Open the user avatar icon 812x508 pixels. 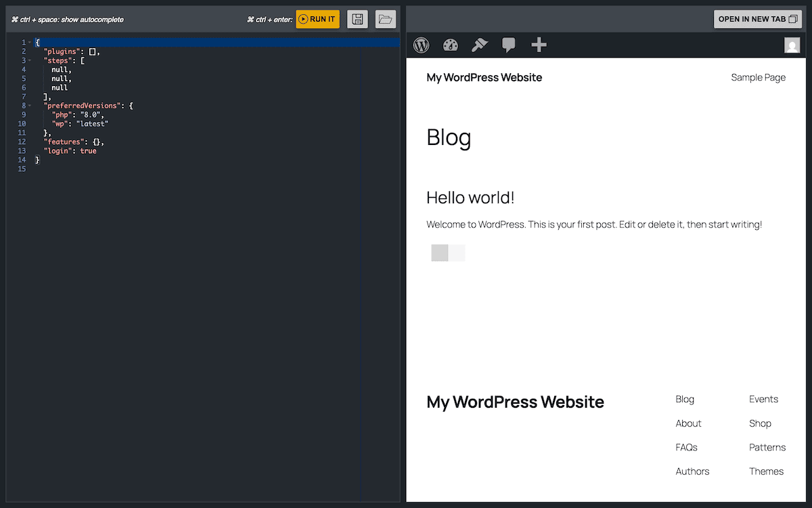[792, 45]
